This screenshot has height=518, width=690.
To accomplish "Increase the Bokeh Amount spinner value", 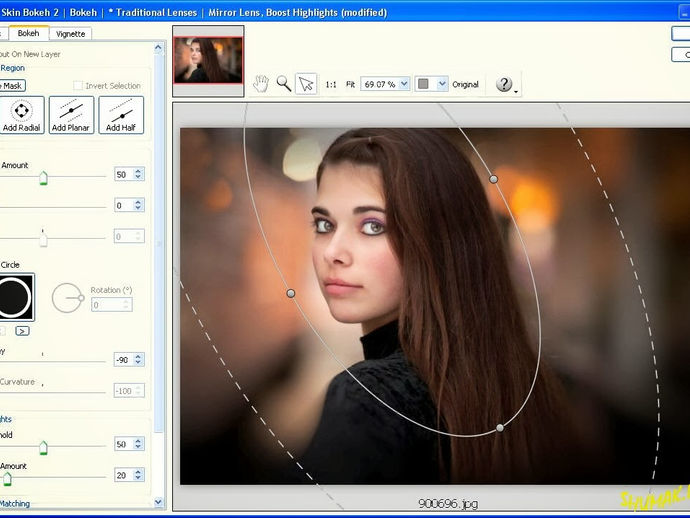I will [138, 171].
